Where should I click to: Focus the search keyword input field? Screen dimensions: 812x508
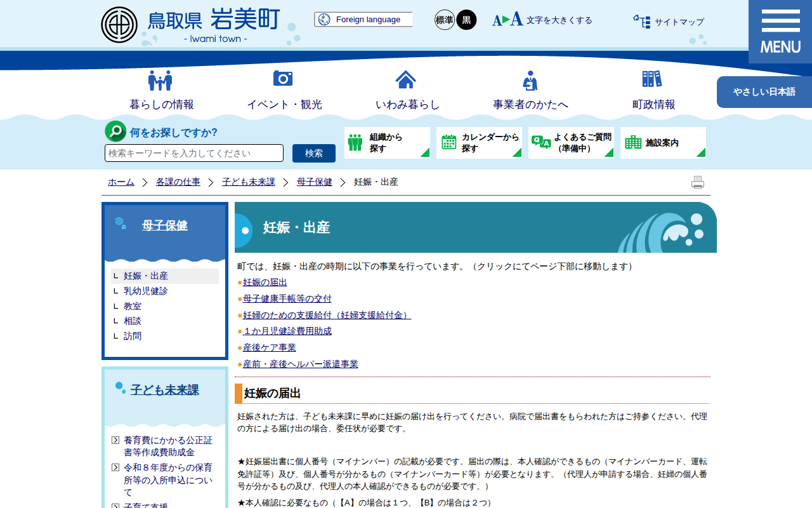pos(194,153)
